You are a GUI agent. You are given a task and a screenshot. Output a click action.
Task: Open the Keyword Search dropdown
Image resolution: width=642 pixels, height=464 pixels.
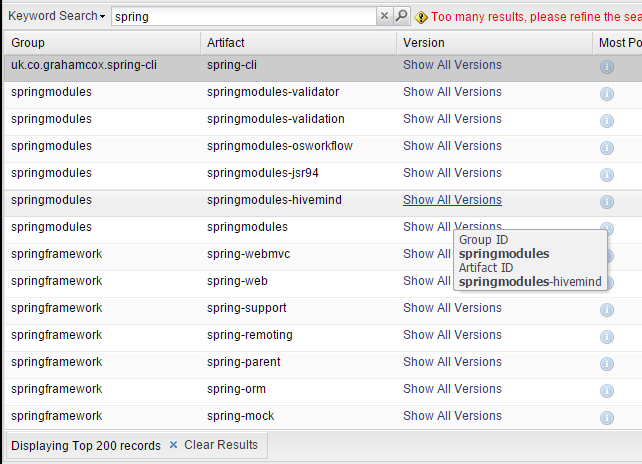pyautogui.click(x=56, y=16)
